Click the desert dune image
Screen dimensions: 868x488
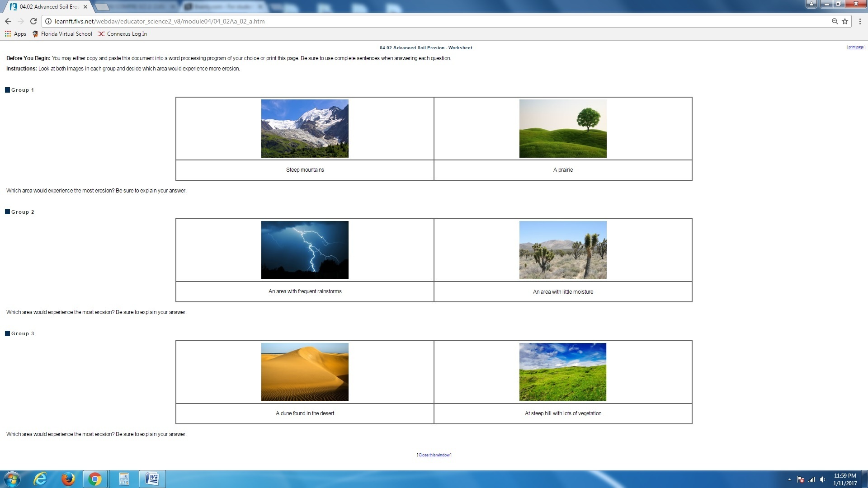[x=305, y=372]
